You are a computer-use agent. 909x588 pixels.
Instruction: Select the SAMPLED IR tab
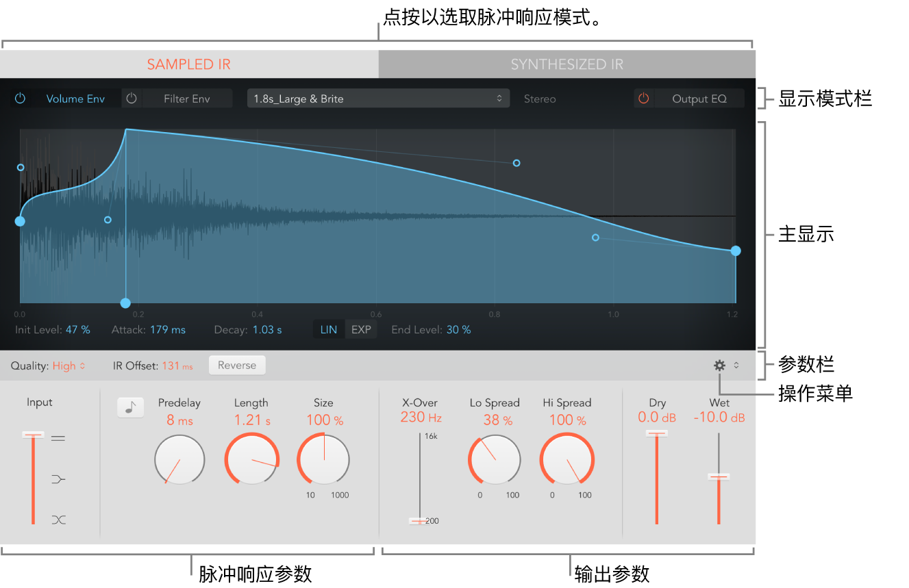tap(188, 64)
